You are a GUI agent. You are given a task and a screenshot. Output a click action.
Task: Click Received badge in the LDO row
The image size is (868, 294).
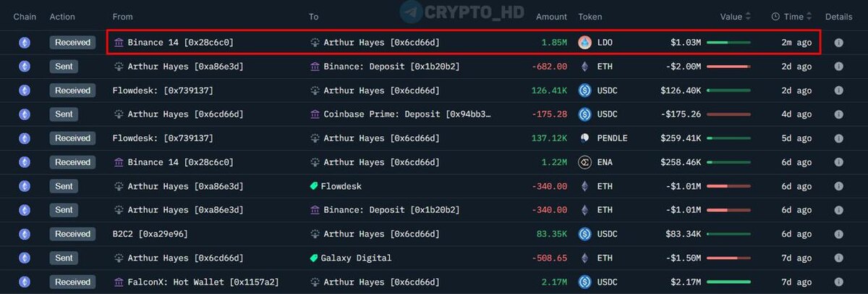click(x=73, y=43)
